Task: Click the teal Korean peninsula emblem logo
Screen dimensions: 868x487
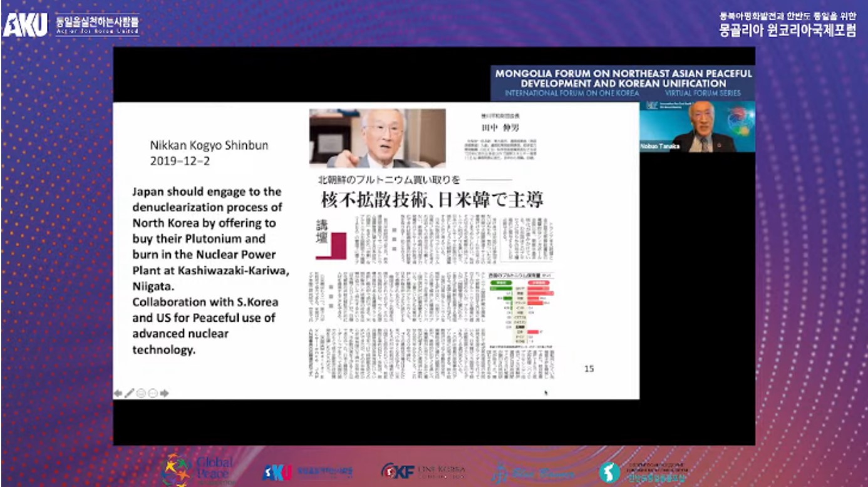Action: pyautogui.click(x=609, y=473)
